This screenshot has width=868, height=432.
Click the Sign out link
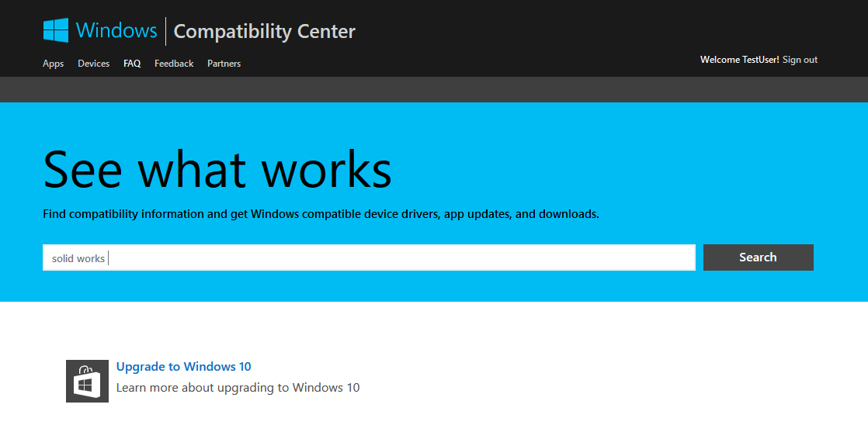coord(800,60)
